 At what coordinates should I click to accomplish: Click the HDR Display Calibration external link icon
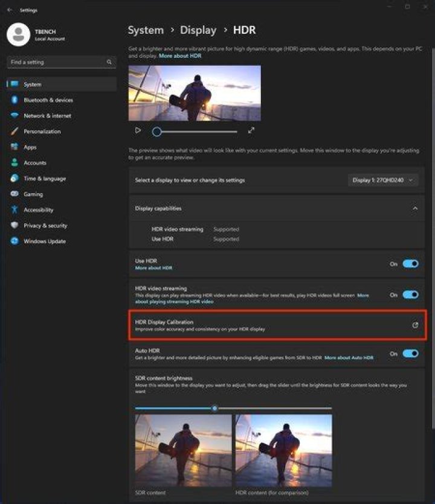tap(415, 325)
